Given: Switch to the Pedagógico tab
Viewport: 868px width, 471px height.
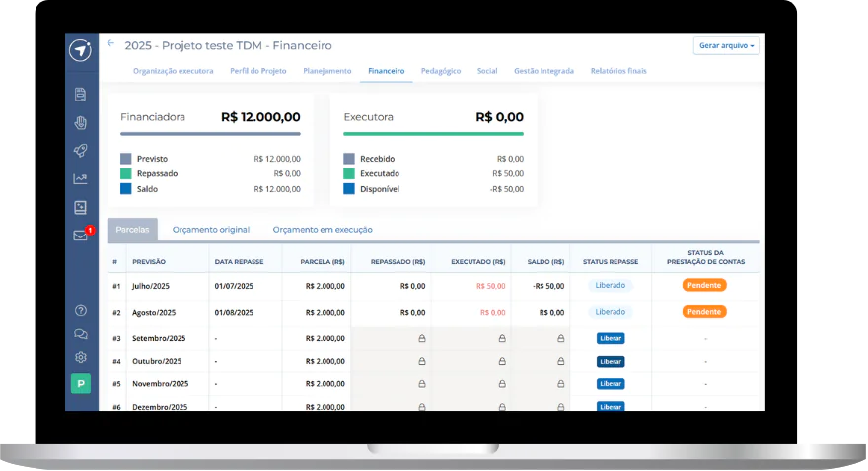Looking at the screenshot, I should [441, 71].
